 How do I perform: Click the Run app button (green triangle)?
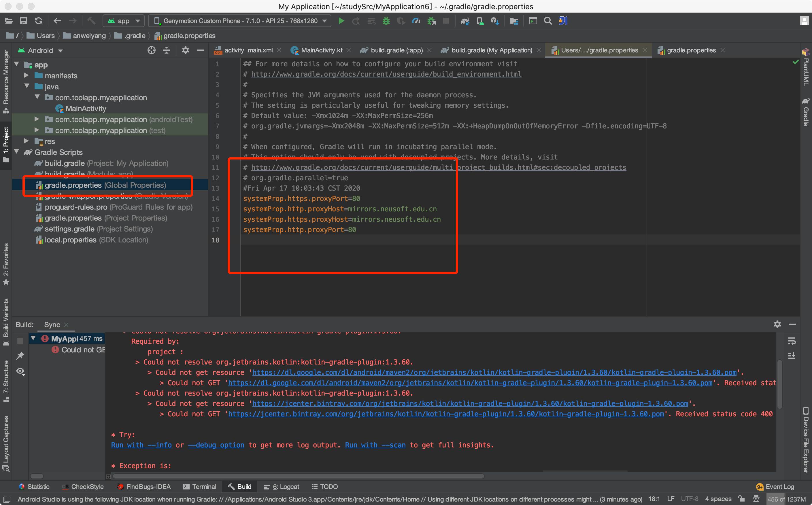tap(342, 21)
